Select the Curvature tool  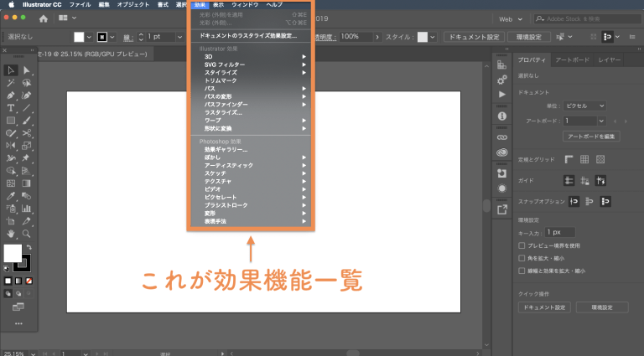pos(26,95)
